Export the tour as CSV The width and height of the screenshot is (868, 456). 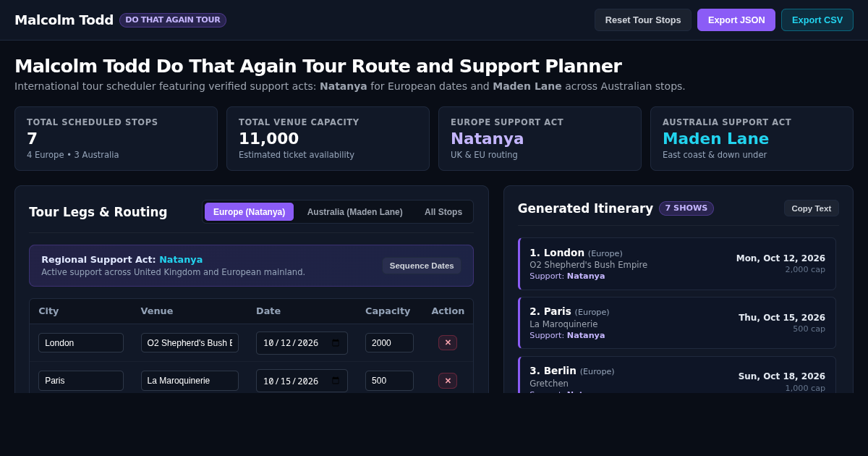pyautogui.click(x=817, y=20)
